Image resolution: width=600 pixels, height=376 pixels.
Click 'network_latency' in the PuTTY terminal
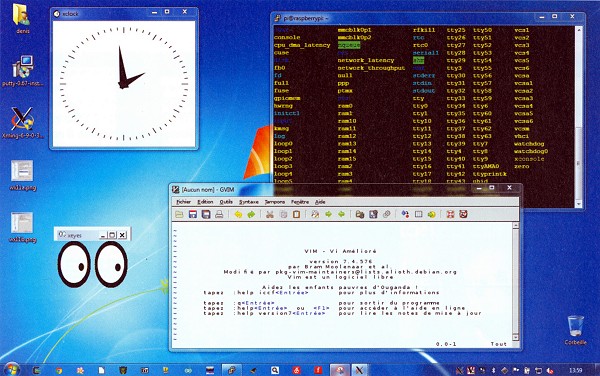pyautogui.click(x=365, y=60)
